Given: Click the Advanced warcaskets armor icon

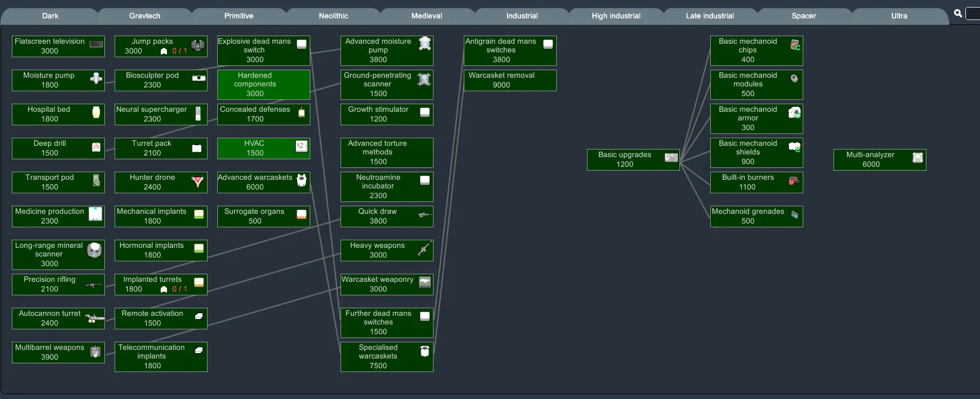Looking at the screenshot, I should [302, 180].
